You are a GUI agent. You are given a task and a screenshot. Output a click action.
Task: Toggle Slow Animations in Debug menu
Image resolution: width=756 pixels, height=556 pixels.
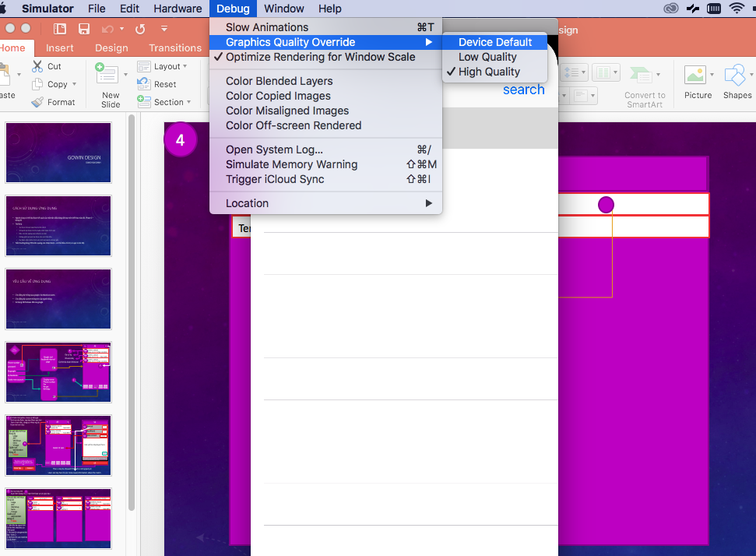326,27
